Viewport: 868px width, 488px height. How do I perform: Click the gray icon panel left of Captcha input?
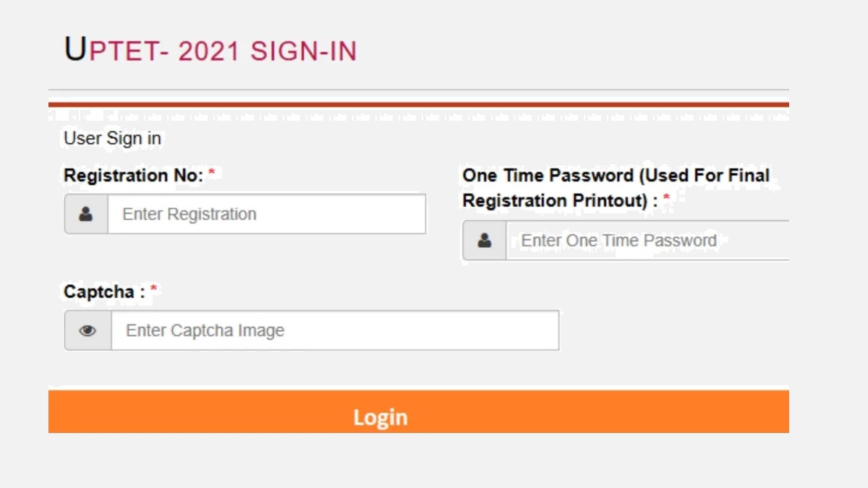click(x=87, y=330)
